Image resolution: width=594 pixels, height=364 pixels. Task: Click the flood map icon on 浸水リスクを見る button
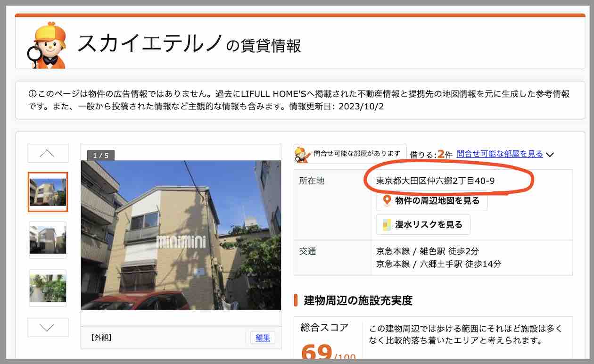pyautogui.click(x=385, y=224)
